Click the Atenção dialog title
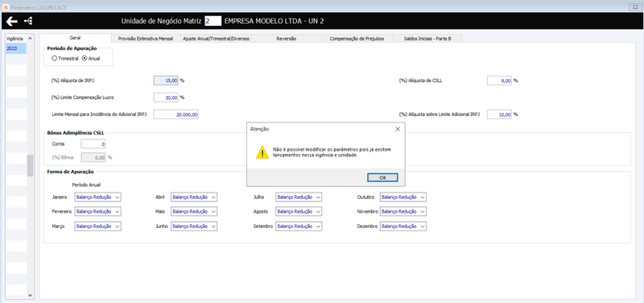 [x=259, y=129]
